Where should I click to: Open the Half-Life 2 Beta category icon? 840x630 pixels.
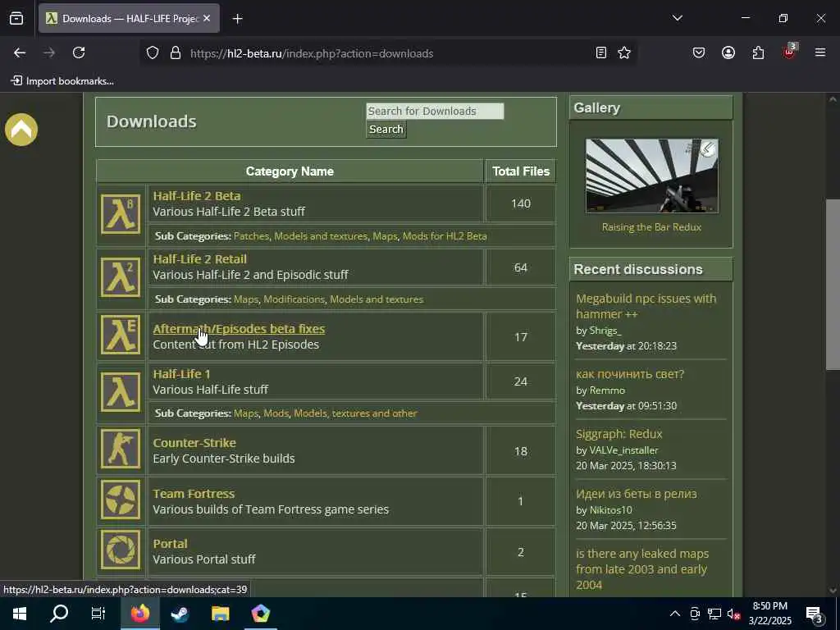tap(121, 213)
